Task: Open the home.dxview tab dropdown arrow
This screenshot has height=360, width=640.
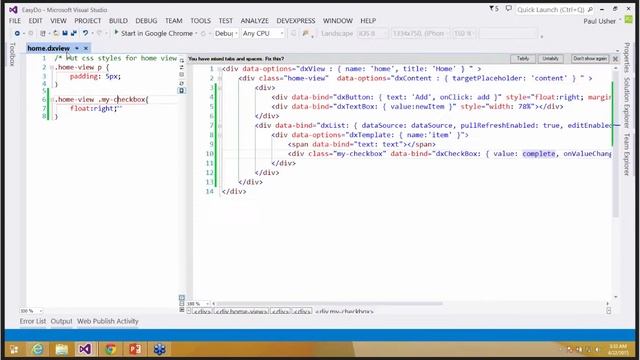Action: point(77,48)
